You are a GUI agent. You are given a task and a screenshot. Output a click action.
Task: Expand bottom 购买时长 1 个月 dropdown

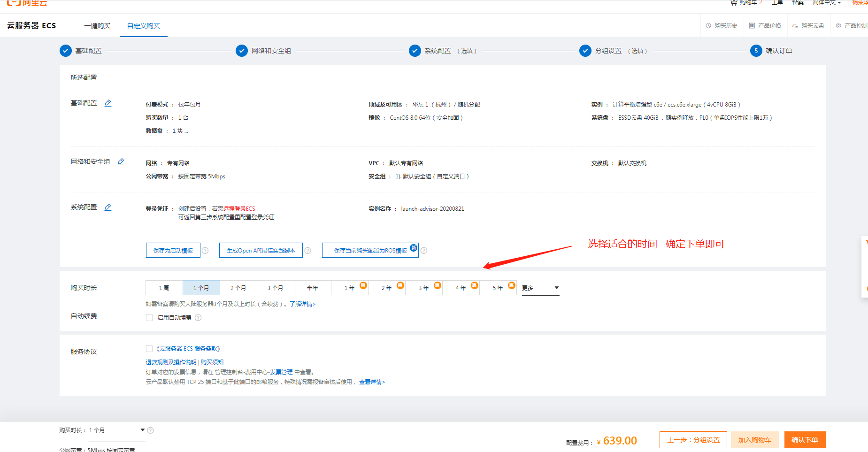click(x=116, y=430)
